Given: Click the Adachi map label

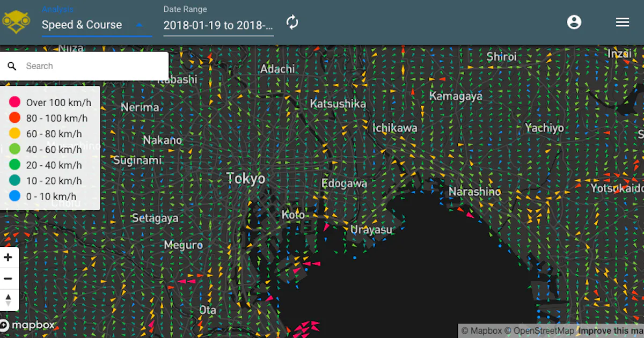Looking at the screenshot, I should [277, 69].
